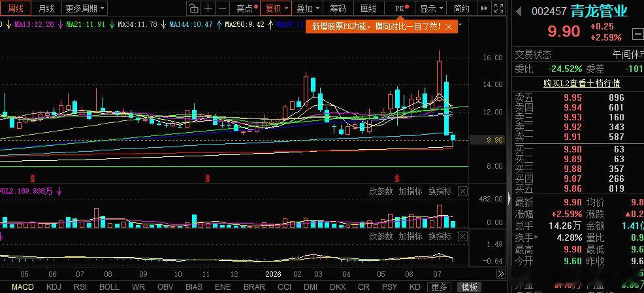Zoom out the chart with the minus icon
The image size is (644, 293).
click(x=222, y=9)
